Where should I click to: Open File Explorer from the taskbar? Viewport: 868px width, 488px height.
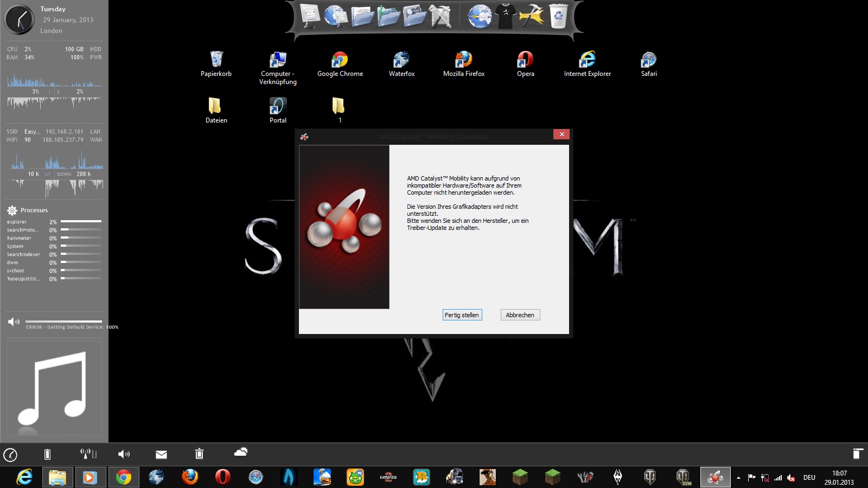(57, 477)
